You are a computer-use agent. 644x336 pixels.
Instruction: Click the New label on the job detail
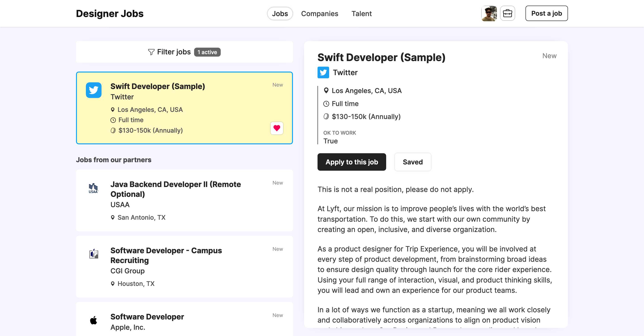[549, 55]
